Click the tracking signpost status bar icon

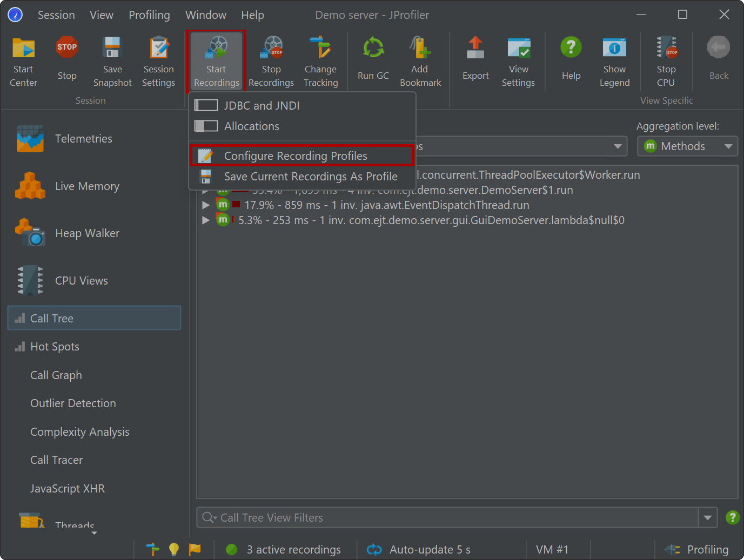pyautogui.click(x=152, y=549)
